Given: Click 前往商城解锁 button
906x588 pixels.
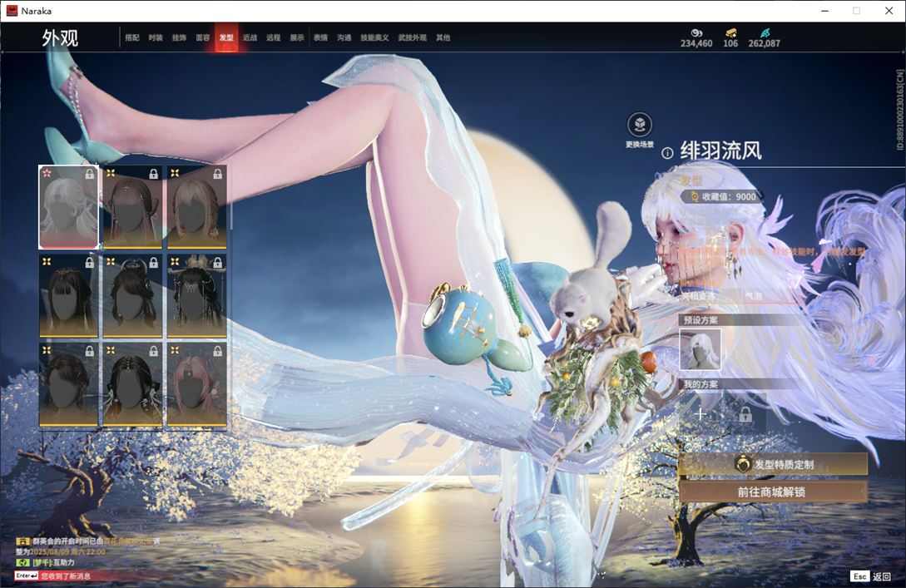Looking at the screenshot, I should point(773,492).
